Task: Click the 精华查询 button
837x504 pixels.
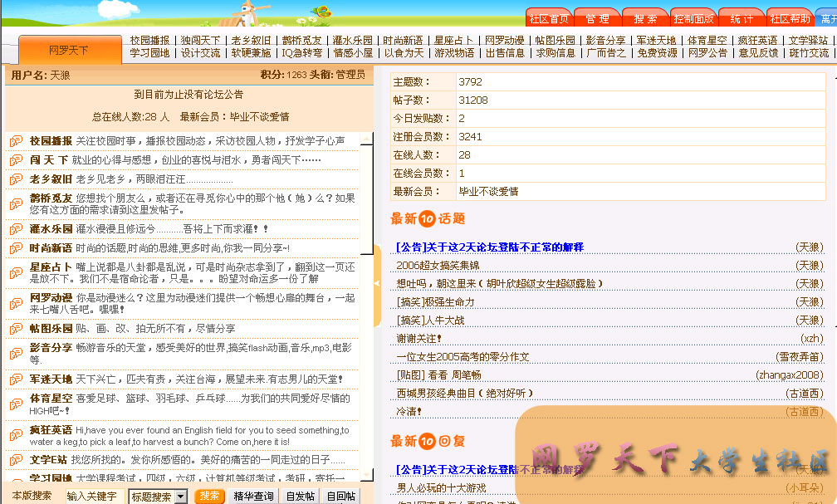Action: click(x=253, y=497)
